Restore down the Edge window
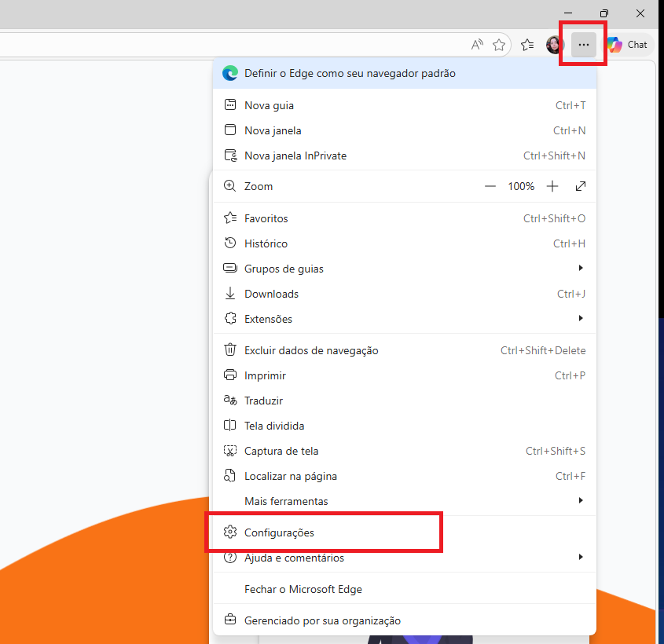 pyautogui.click(x=603, y=13)
